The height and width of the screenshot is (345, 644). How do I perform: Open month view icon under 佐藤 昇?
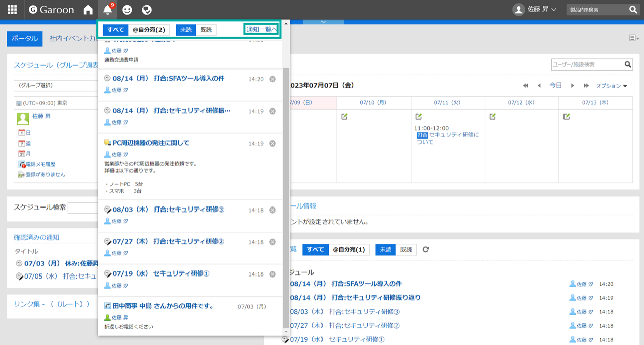21,154
